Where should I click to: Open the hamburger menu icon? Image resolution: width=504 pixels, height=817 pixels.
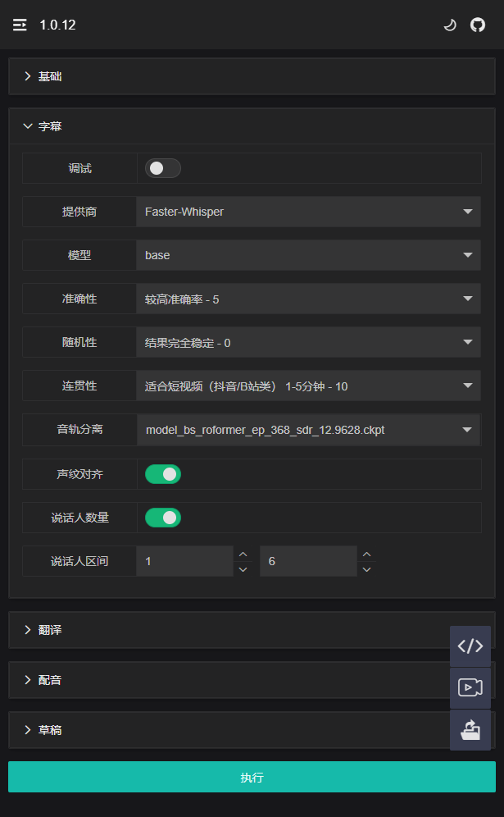pyautogui.click(x=20, y=25)
